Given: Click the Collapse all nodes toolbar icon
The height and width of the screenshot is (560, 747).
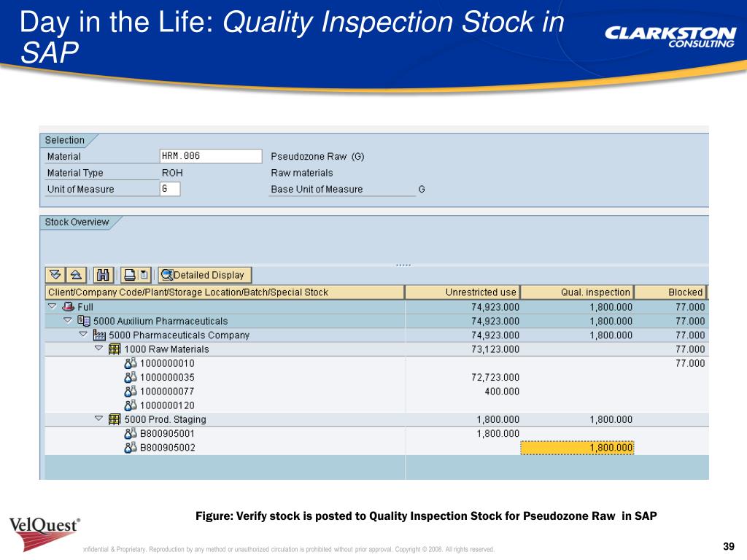Looking at the screenshot, I should (76, 275).
